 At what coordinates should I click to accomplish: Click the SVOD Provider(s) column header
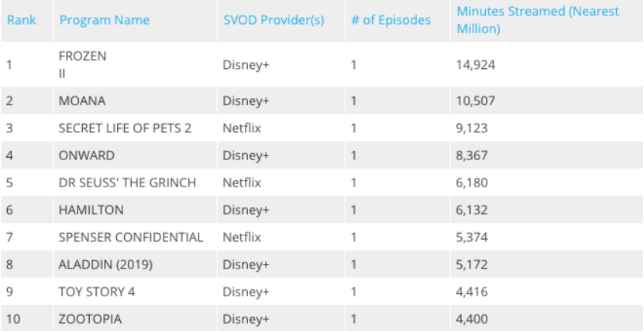click(273, 20)
